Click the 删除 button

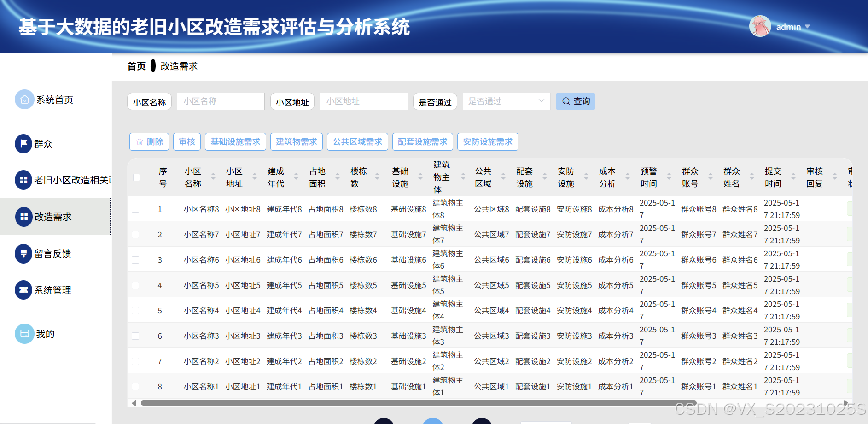(149, 142)
